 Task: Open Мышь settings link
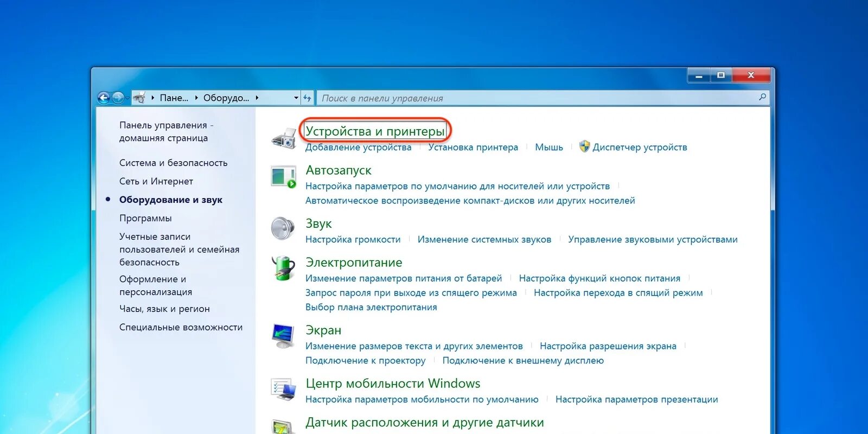(x=549, y=147)
